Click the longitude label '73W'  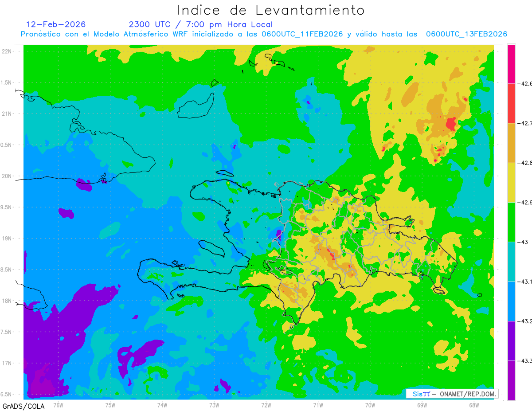pyautogui.click(x=214, y=404)
